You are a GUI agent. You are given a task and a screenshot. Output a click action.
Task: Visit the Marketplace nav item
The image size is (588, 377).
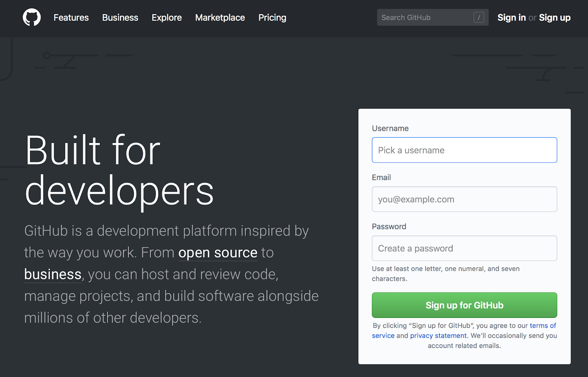(220, 18)
